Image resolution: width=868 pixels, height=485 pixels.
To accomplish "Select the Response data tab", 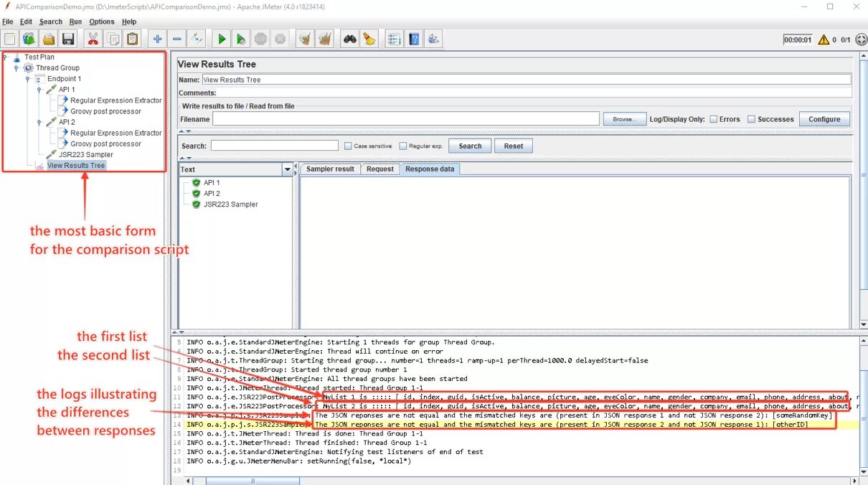I will pos(429,169).
